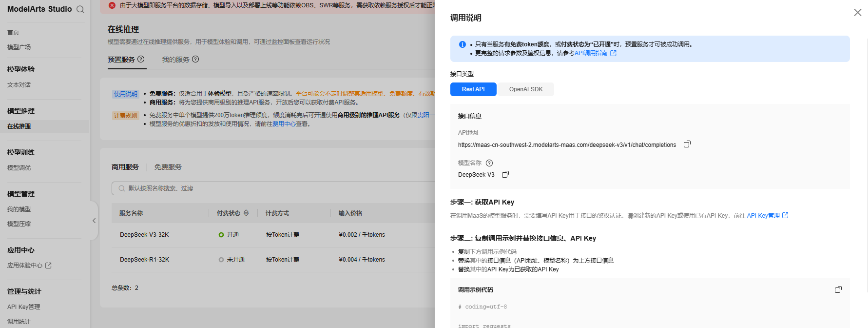Open 调用统计 in the sidebar
This screenshot has height=328, width=868.
[19, 322]
